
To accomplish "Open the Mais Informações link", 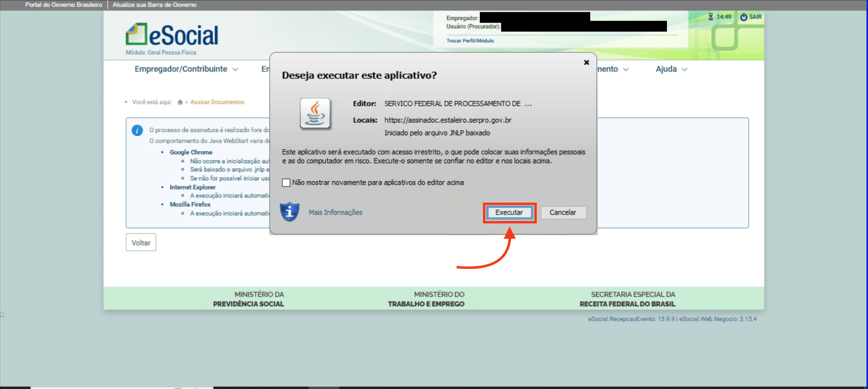I will [x=335, y=212].
